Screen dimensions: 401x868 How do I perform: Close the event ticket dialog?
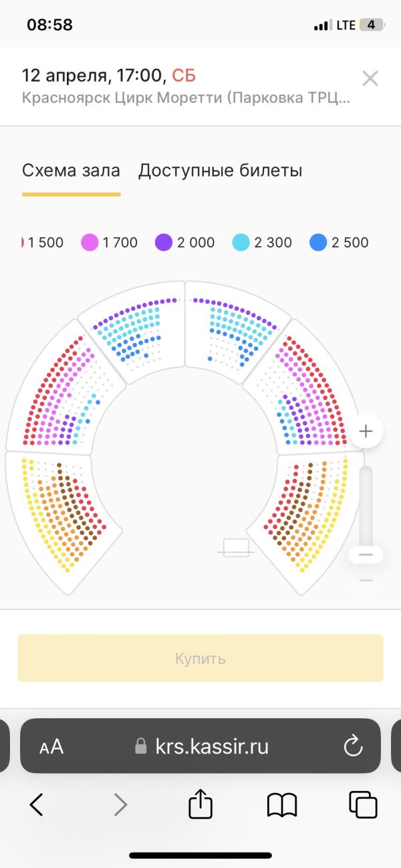370,78
